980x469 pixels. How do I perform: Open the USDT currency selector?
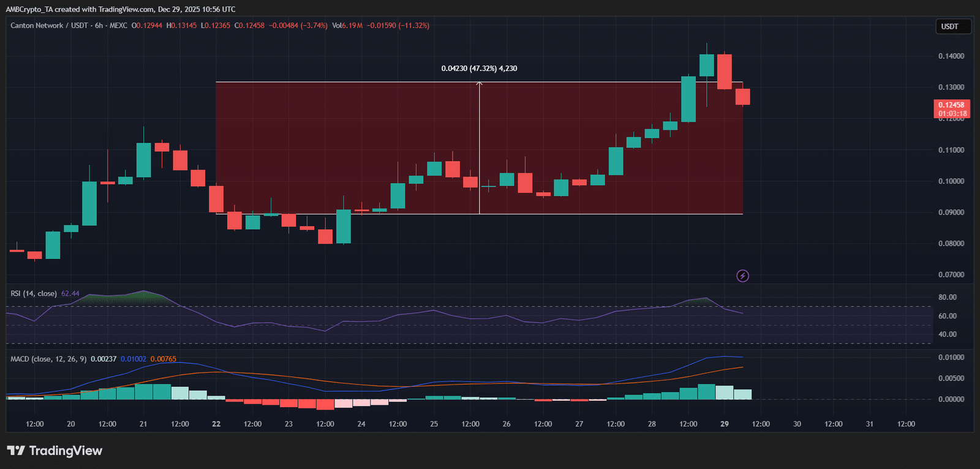click(953, 26)
